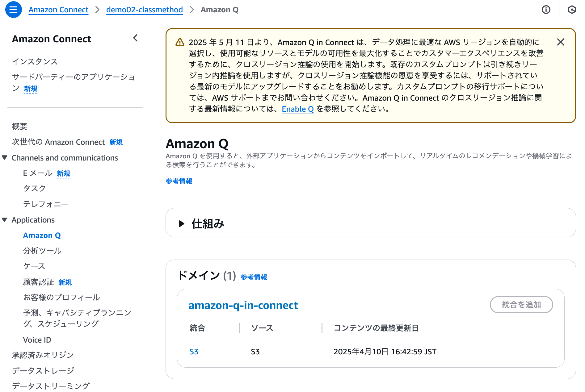This screenshot has width=585, height=392.
Task: Click コンテンツの最終更新日 column header
Action: 376,328
